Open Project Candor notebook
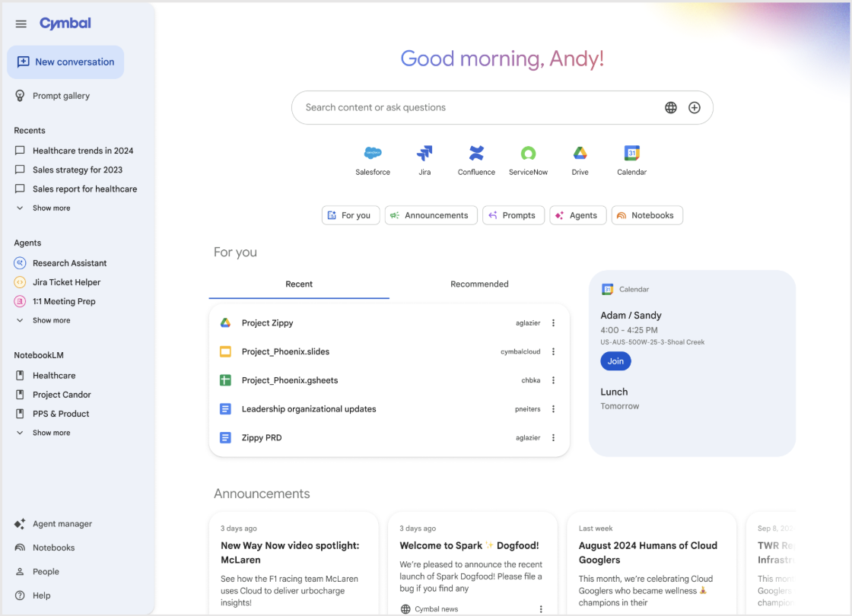Image resolution: width=852 pixels, height=616 pixels. (62, 395)
